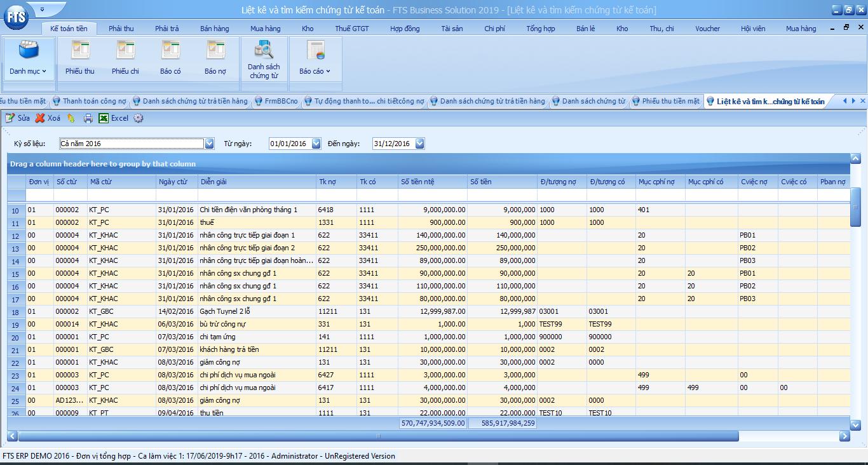The width and height of the screenshot is (868, 465).
Task: Click the FTS application logo button
Action: (x=15, y=17)
